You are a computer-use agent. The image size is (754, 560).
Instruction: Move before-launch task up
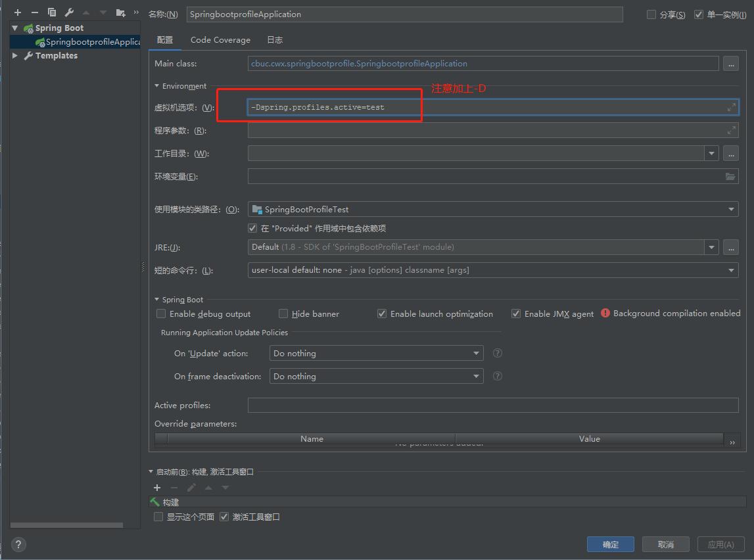click(208, 488)
